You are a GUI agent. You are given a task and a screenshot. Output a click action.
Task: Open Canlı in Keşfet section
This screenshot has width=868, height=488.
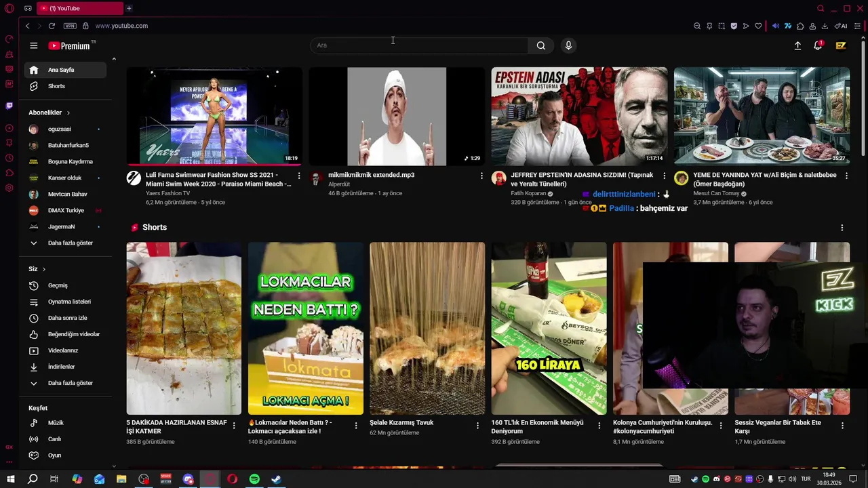[x=65, y=439]
